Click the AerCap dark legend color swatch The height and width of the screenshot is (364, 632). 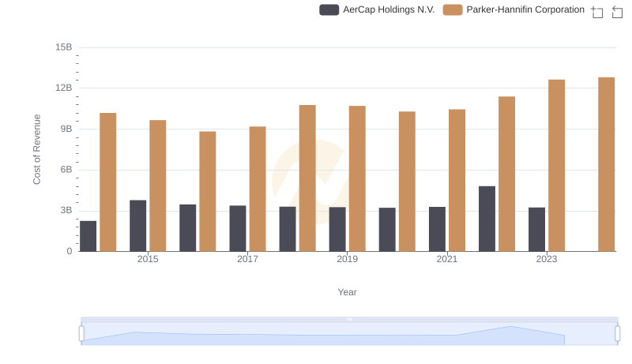tap(329, 9)
